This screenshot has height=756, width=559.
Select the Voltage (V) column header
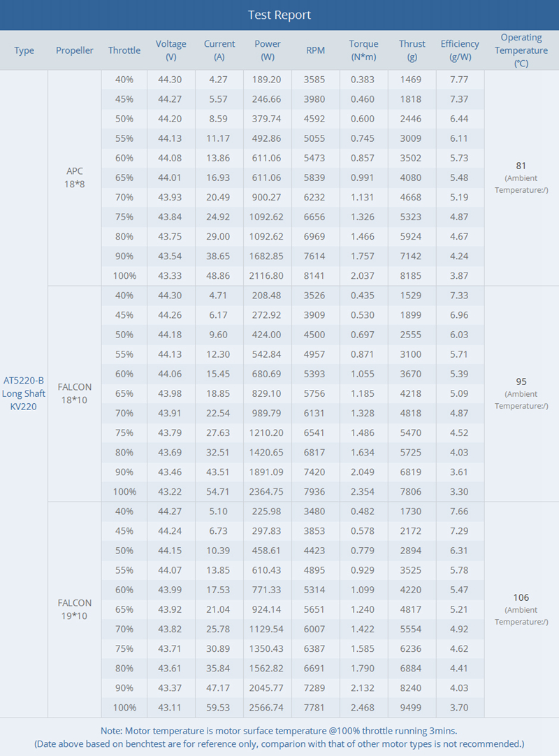tap(171, 50)
